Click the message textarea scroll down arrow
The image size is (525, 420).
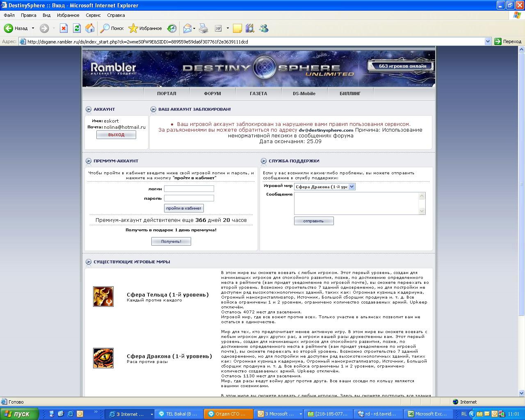pyautogui.click(x=422, y=211)
